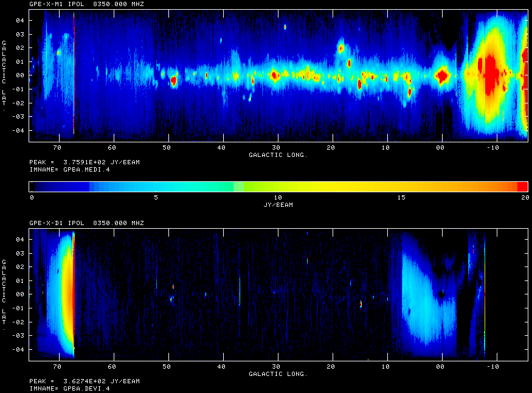
Task: Click longitude tick 30 on the GPB-X-M1 plot
Action: point(276,148)
